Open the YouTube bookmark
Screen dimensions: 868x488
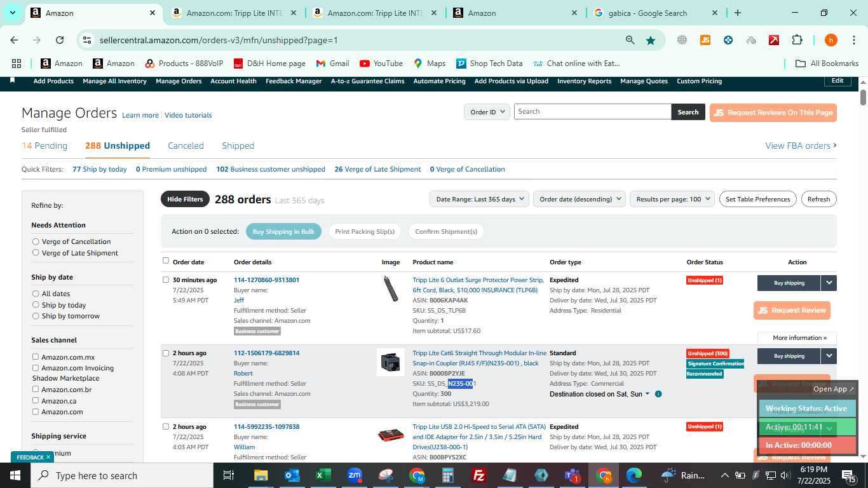[x=381, y=64]
